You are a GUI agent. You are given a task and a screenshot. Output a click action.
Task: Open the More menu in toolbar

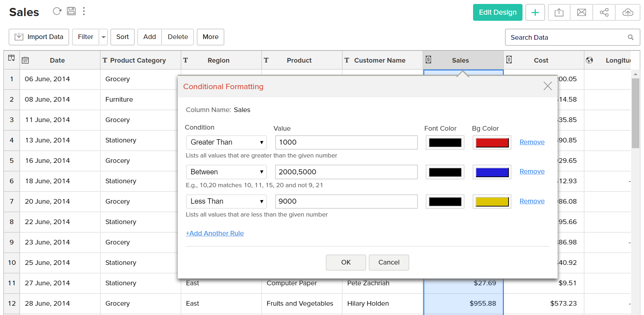click(210, 37)
